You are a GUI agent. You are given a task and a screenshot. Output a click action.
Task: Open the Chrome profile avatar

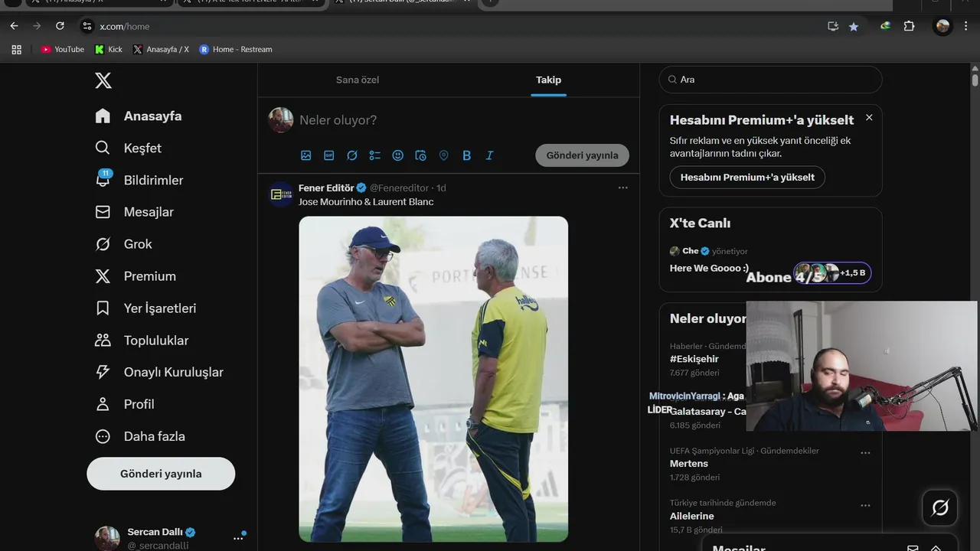(x=942, y=26)
